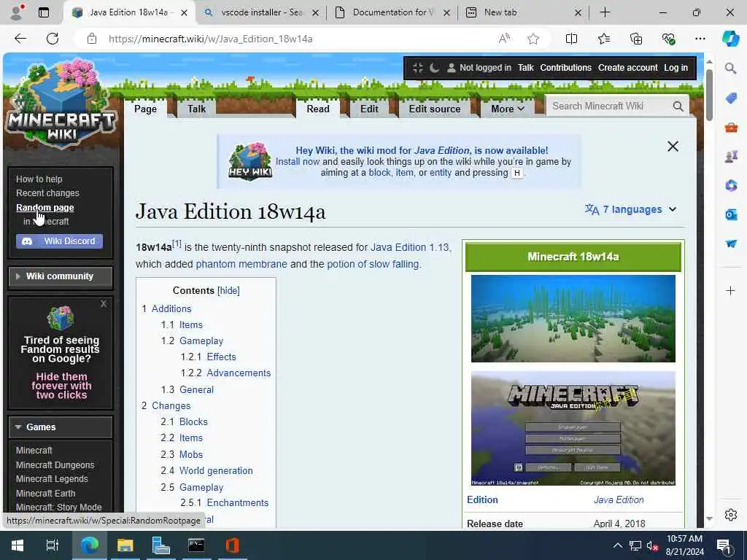Switch to the New tab browser tab
This screenshot has width=747, height=560.
click(x=523, y=13)
